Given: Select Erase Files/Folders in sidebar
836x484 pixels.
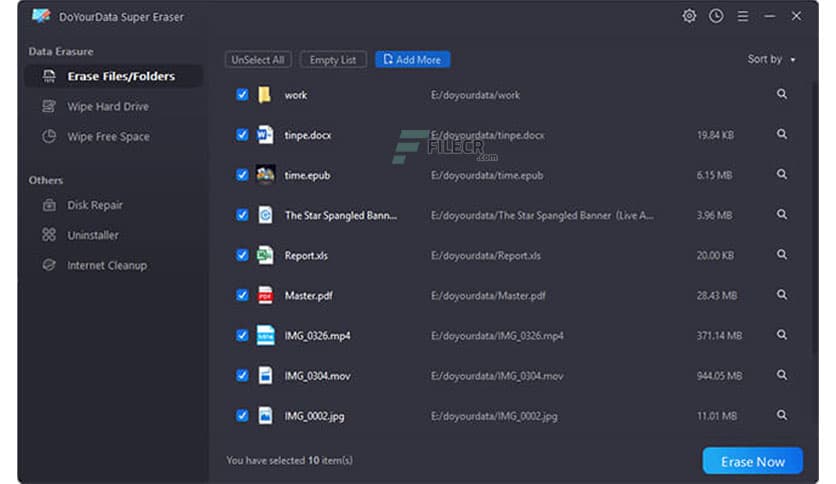Looking at the screenshot, I should pyautogui.click(x=113, y=76).
